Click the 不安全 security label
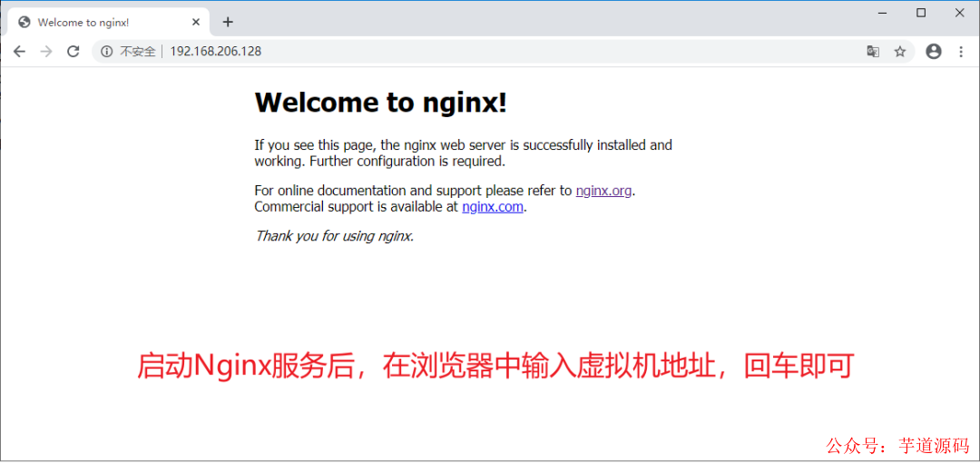Screen dimensions: 980x464 tap(138, 52)
